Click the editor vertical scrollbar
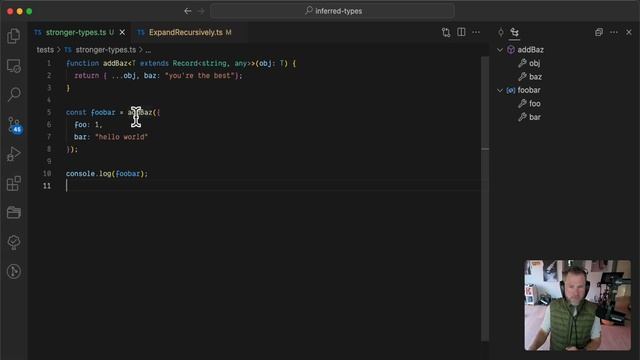 [485, 198]
